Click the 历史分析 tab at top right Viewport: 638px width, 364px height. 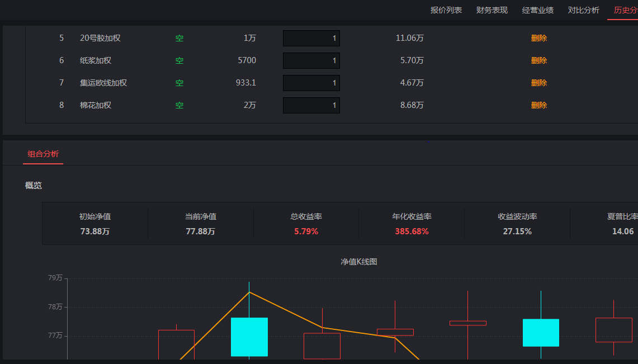click(625, 10)
